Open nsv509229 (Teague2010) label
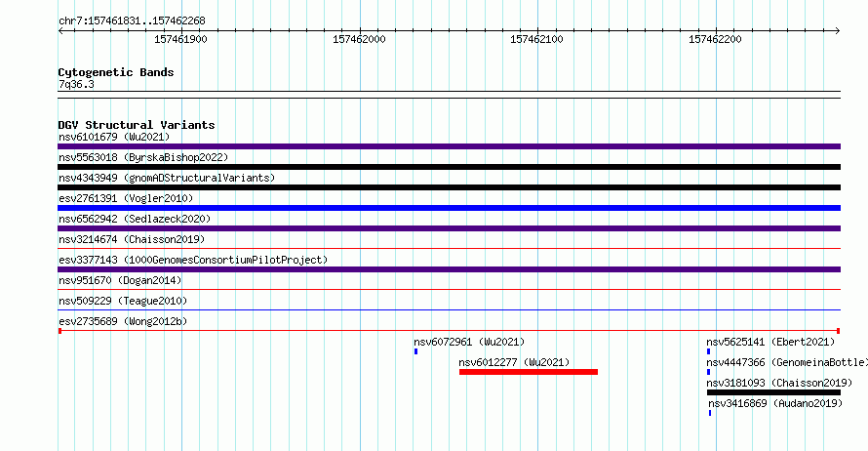The height and width of the screenshot is (451, 868). [123, 301]
